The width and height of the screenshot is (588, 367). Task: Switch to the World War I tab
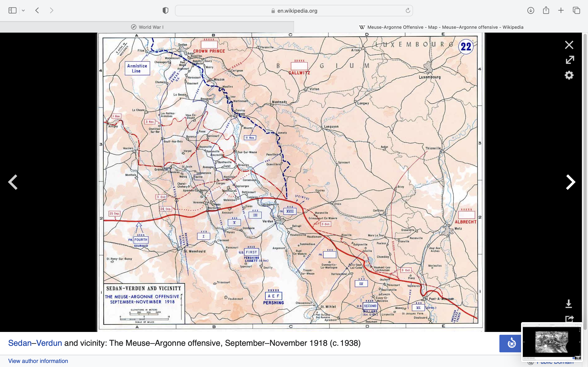(x=147, y=27)
